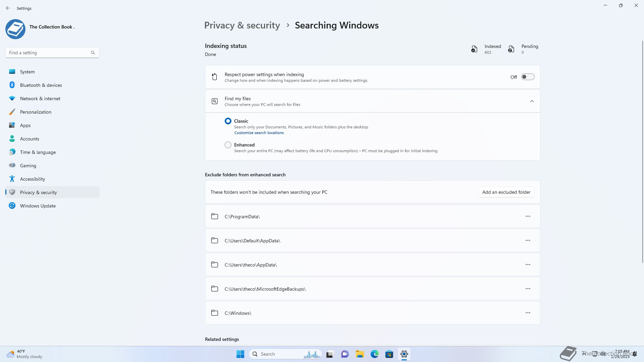Select the Enhanced search radio button

(x=228, y=145)
